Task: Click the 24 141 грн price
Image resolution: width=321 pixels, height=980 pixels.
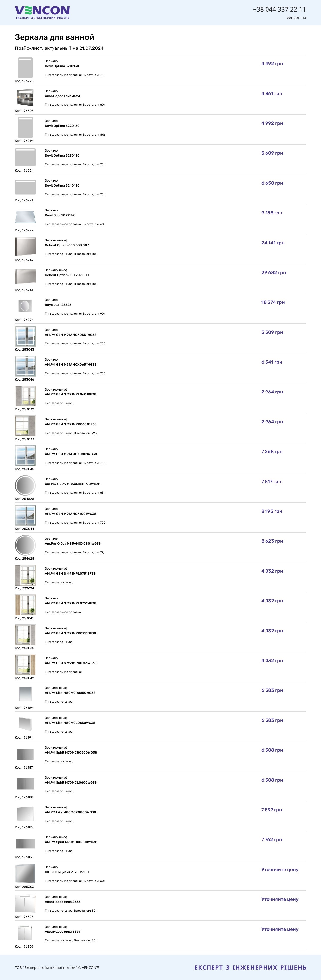Action: [x=273, y=243]
